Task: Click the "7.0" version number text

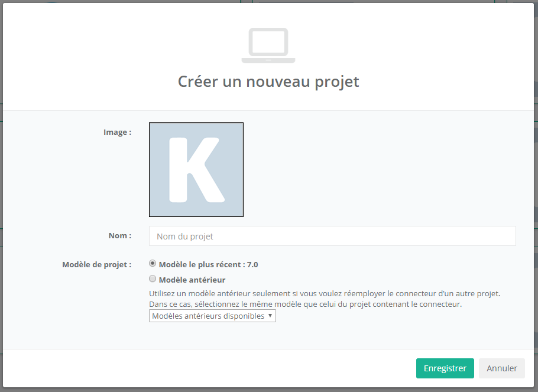Action: [x=252, y=264]
